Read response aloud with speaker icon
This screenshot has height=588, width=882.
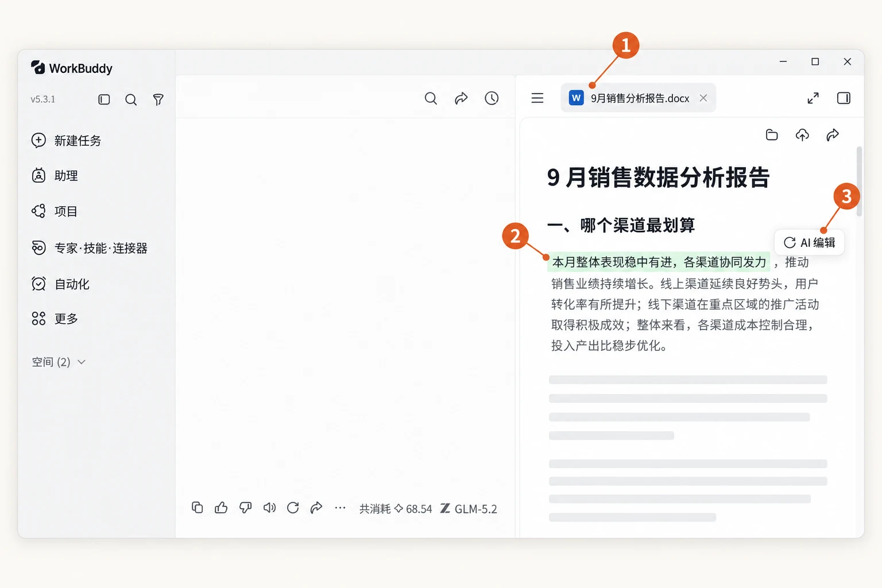coord(269,508)
